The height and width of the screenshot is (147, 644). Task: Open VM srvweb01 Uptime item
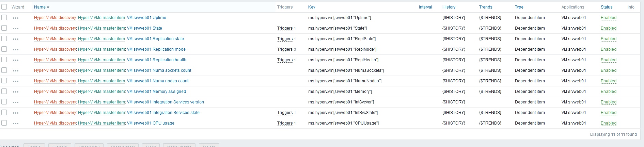point(146,18)
